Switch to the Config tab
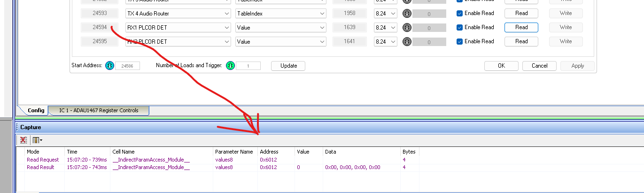The image size is (644, 193). pyautogui.click(x=36, y=110)
